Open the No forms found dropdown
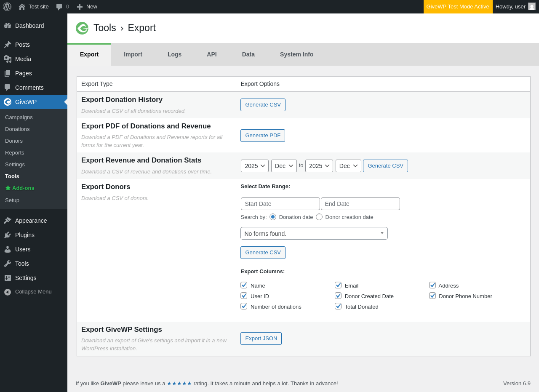 click(314, 233)
